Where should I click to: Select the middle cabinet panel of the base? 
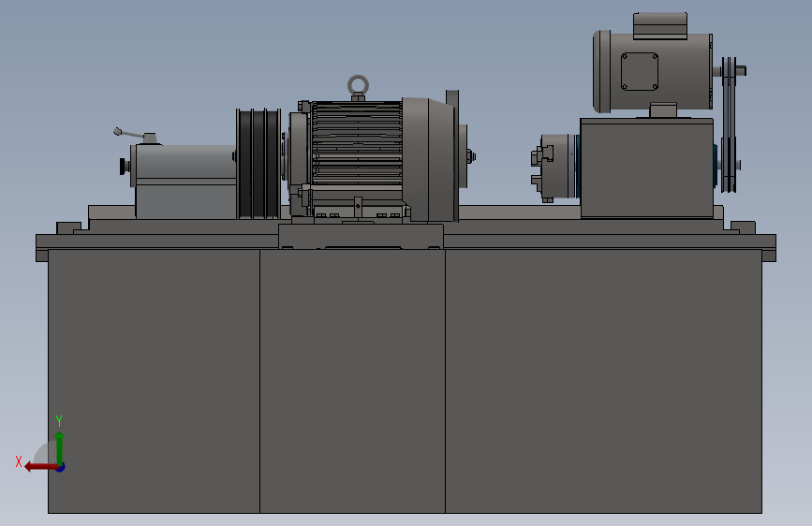coord(353,381)
